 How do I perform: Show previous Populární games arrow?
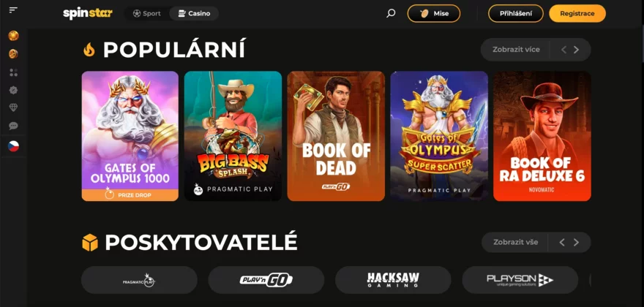(x=563, y=50)
